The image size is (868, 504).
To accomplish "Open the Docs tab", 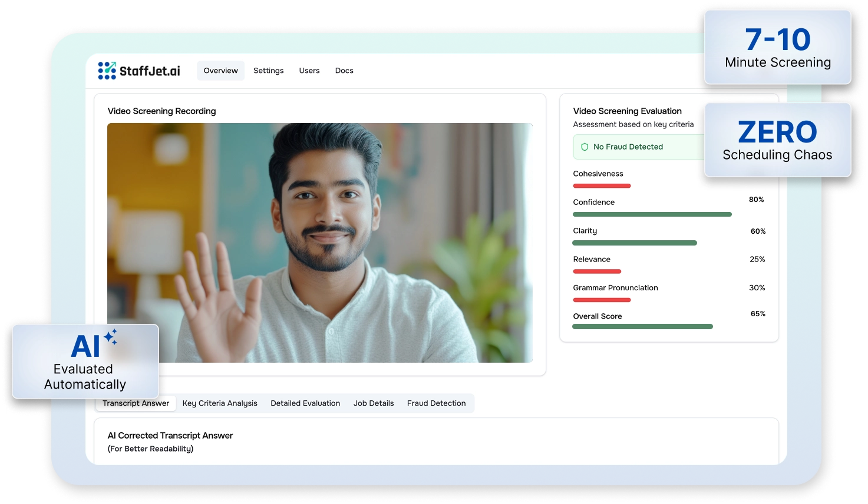I will coord(344,71).
